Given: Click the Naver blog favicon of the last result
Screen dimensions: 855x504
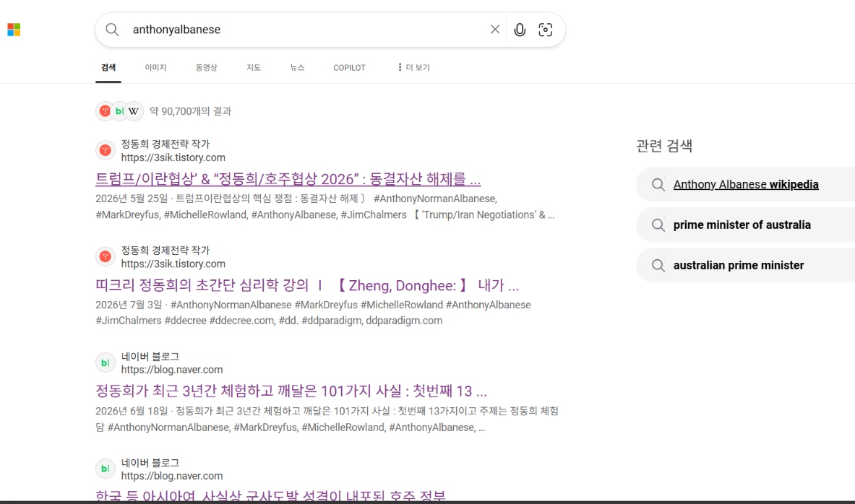Looking at the screenshot, I should click(106, 469).
